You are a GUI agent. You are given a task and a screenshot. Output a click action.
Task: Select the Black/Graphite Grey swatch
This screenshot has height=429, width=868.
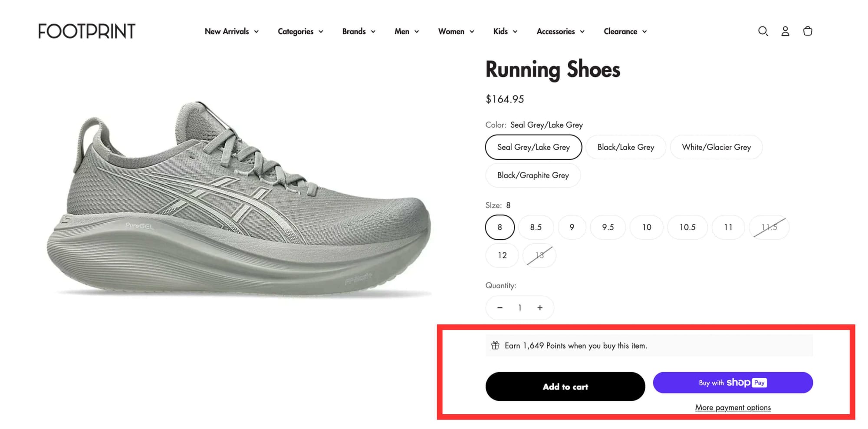[533, 175]
